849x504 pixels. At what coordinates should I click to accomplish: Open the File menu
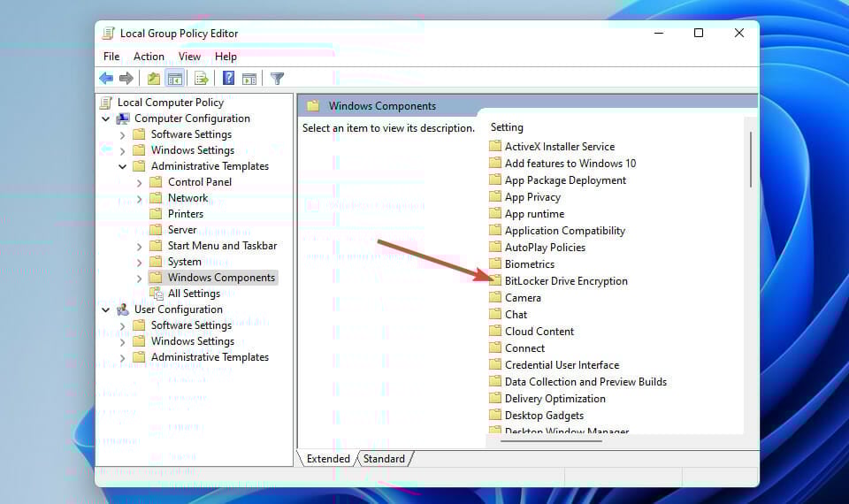[111, 57]
